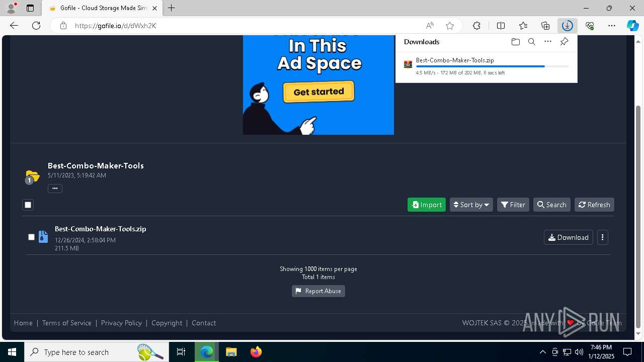Click the green Import button
This screenshot has height=362, width=644.
pos(427,205)
